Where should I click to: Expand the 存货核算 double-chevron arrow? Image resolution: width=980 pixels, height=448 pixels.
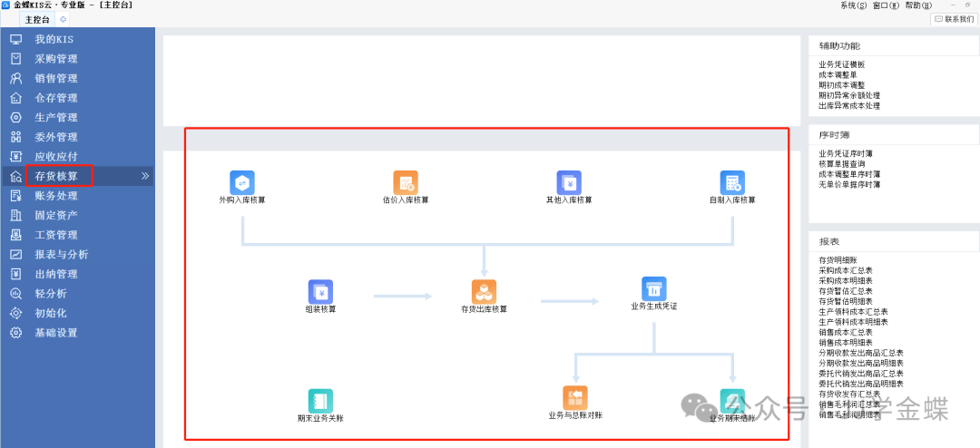[x=144, y=176]
